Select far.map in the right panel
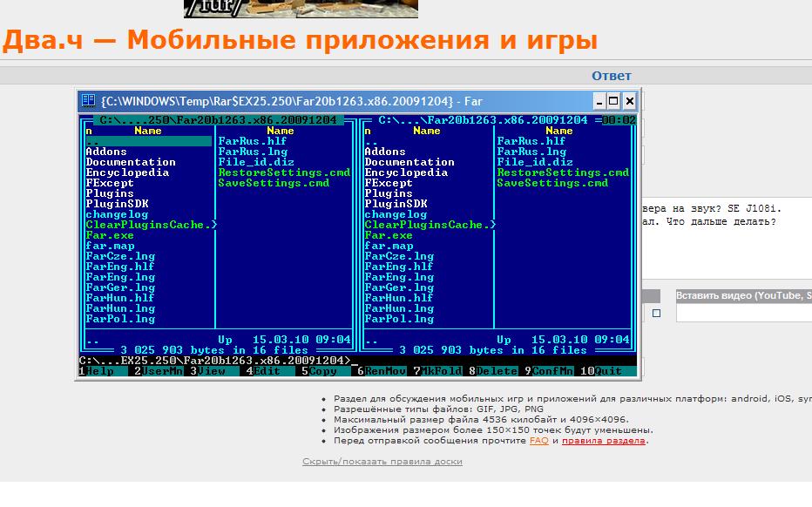Screen dimensions: 812x507 click(389, 246)
